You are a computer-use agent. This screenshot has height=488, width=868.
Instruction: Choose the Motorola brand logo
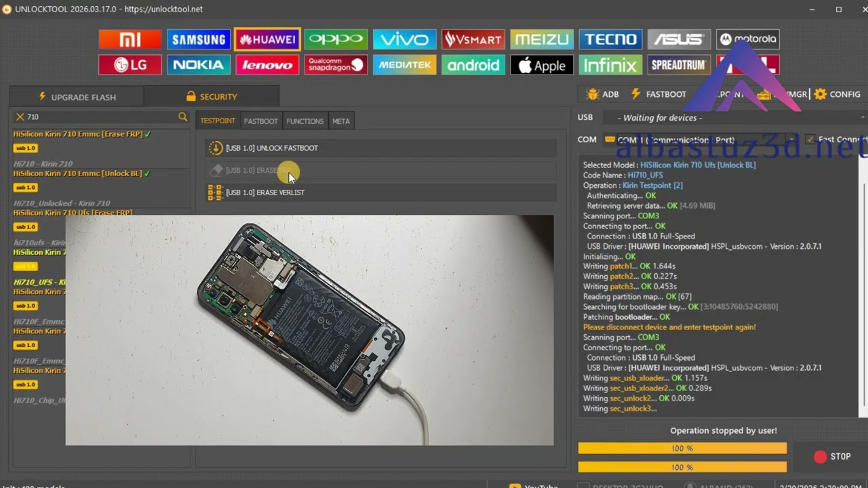tap(748, 39)
